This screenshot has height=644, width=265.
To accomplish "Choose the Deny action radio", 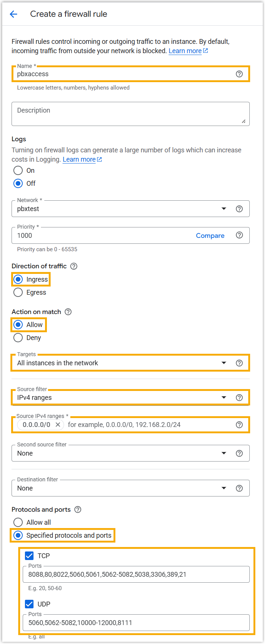I will (18, 338).
